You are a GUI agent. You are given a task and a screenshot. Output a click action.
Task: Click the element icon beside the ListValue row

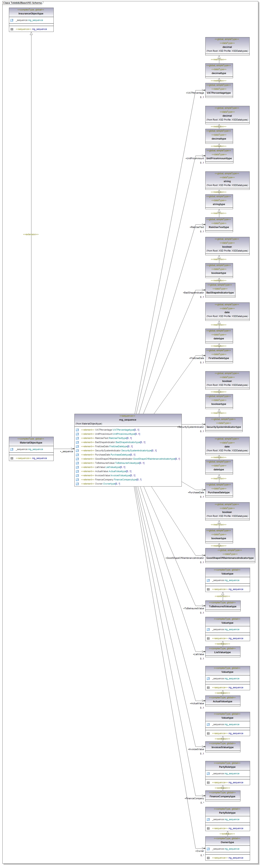point(77,467)
